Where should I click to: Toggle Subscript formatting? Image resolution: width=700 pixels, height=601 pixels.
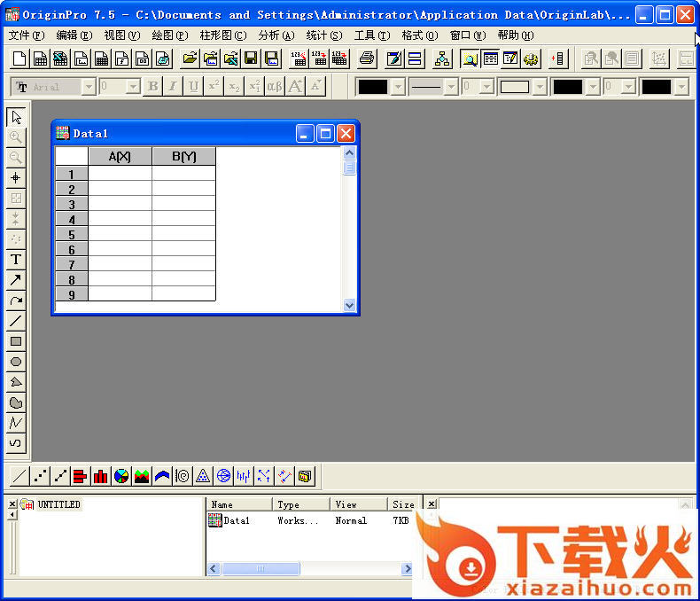coord(235,86)
